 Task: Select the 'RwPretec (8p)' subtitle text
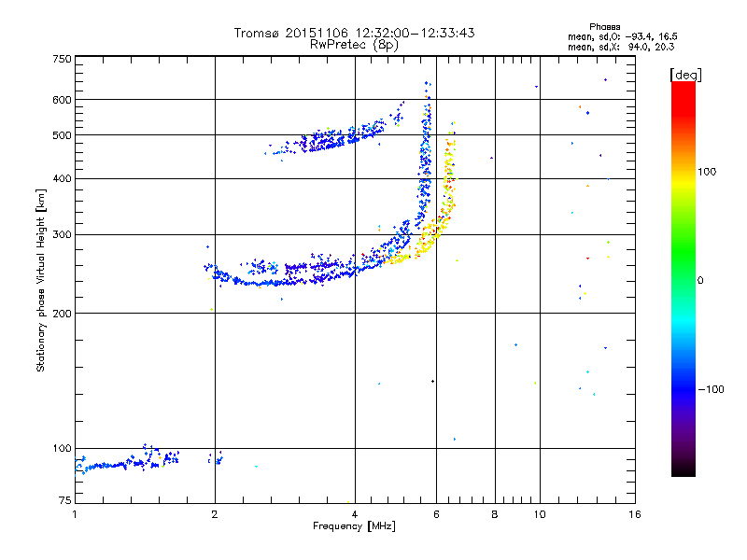tap(354, 44)
